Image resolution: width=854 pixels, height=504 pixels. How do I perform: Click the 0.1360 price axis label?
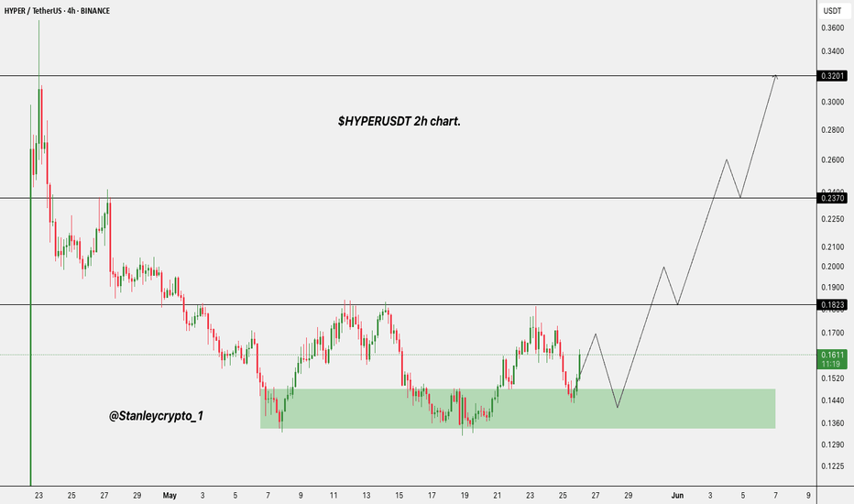pos(832,423)
